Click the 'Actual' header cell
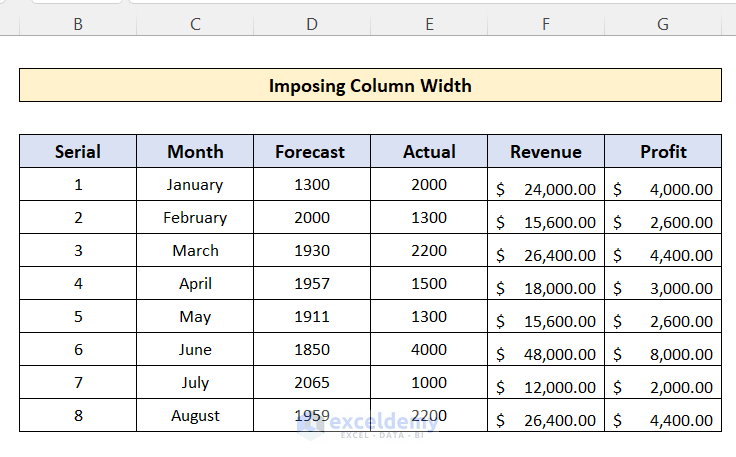The width and height of the screenshot is (736, 457). click(x=429, y=152)
